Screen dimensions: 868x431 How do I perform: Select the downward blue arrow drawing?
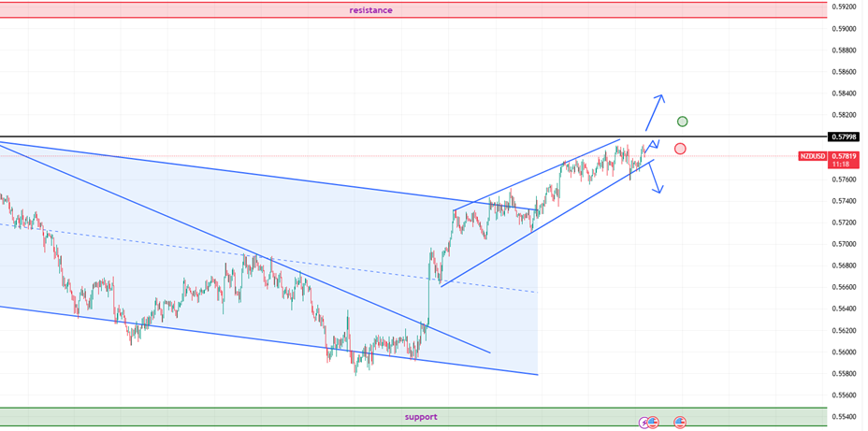tap(656, 178)
